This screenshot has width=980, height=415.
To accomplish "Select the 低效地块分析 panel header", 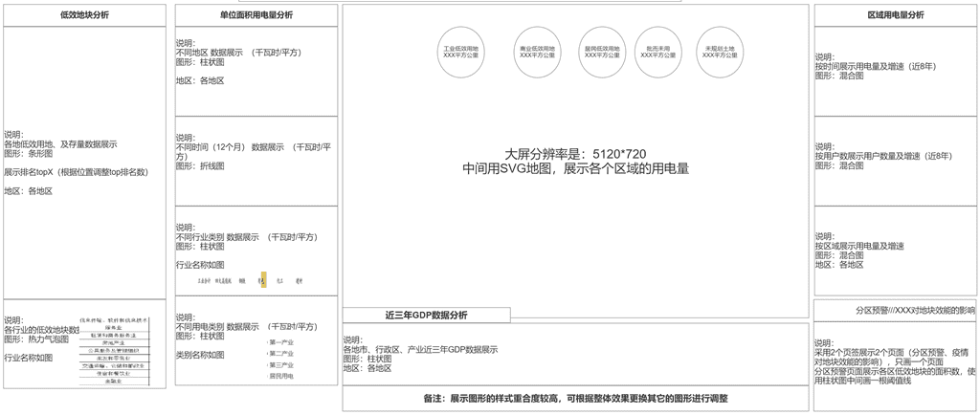I will point(84,15).
